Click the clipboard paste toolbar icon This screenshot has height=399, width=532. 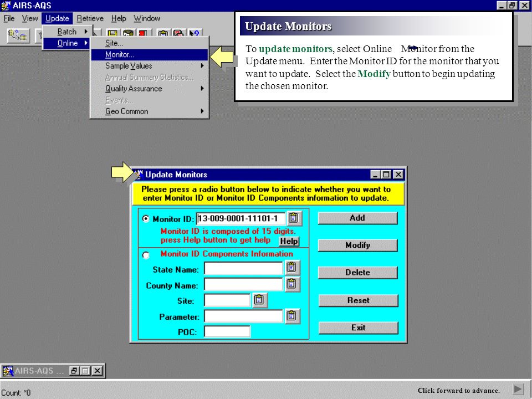pos(163,33)
